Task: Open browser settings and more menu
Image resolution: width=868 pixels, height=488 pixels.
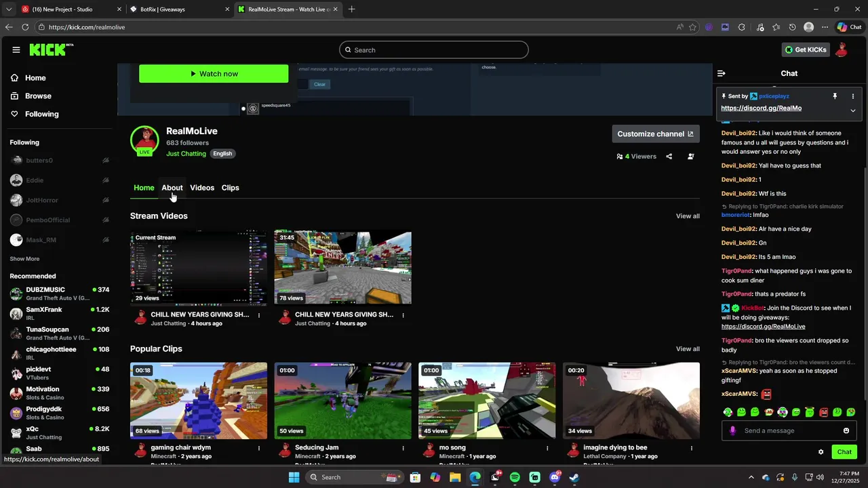Action: (x=825, y=27)
